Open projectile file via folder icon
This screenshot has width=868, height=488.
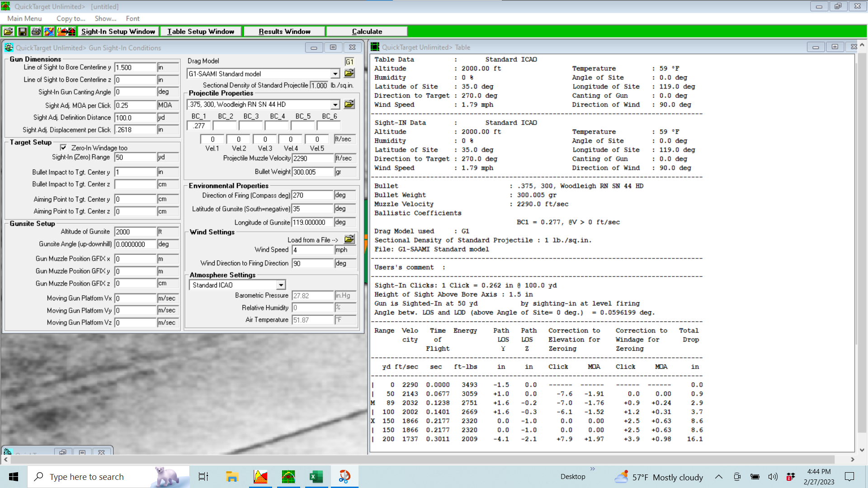click(349, 104)
